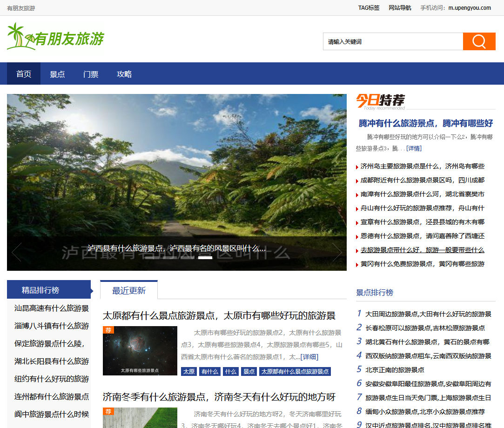This screenshot has height=428, width=504.
Task: Open the 太原 article nebula thumbnail
Action: [x=140, y=350]
